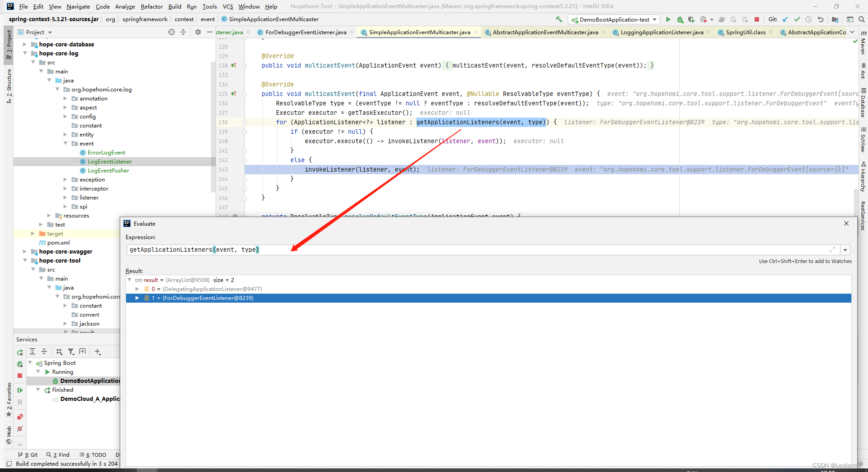The height and width of the screenshot is (472, 868).
Task: Open Database side tool window
Action: point(863,102)
